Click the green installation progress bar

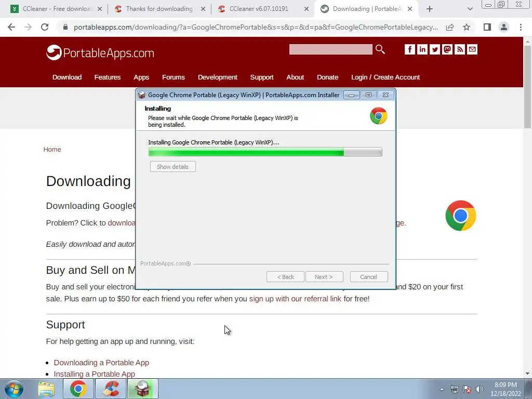(x=265, y=152)
